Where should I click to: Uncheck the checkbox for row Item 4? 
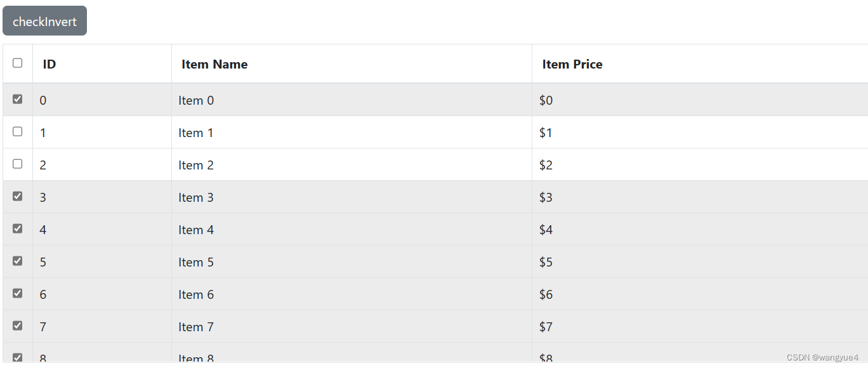17,228
